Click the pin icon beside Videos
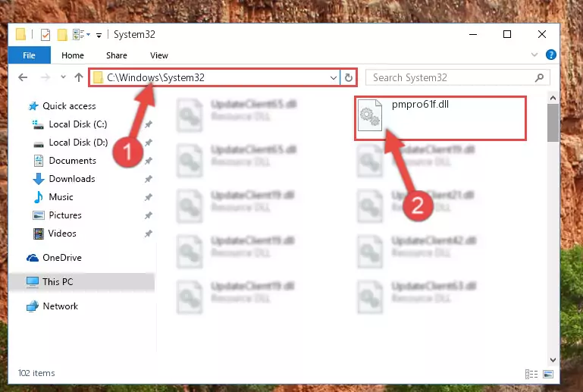This screenshot has width=583, height=392. click(149, 234)
